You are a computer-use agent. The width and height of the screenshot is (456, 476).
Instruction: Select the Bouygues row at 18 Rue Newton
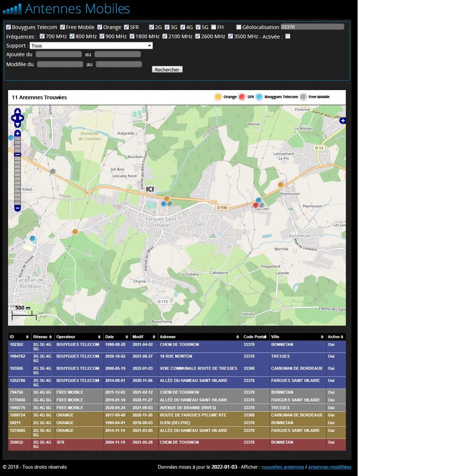(x=176, y=359)
